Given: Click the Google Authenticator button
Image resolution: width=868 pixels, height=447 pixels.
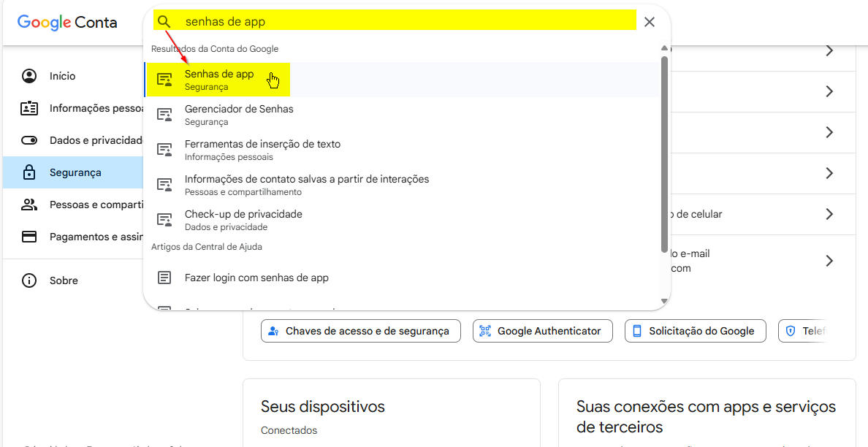Looking at the screenshot, I should pos(543,331).
